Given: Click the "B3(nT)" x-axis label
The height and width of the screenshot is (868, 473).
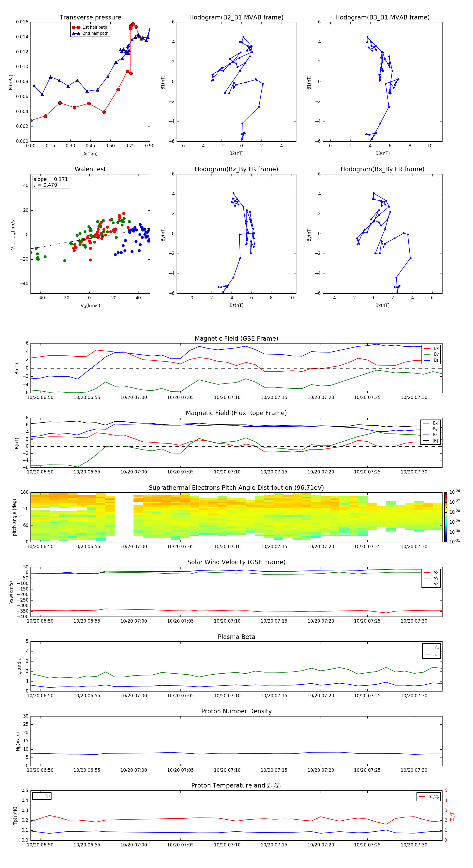Looking at the screenshot, I should pyautogui.click(x=382, y=153).
